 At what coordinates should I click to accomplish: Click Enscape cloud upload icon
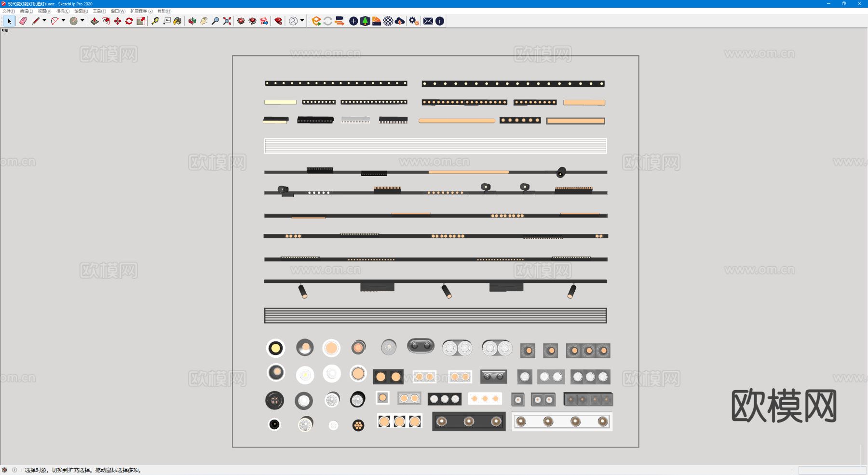coord(400,21)
